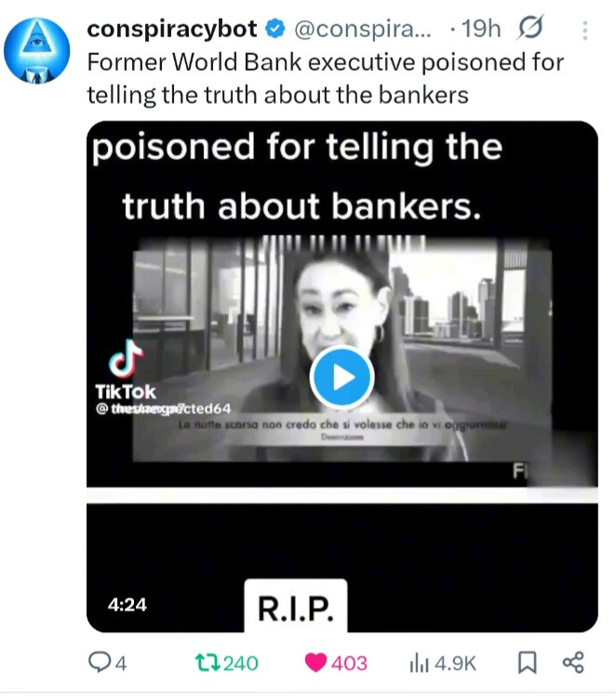Screen dimensions: 616x699
Task: Click the conspiracybot display name
Action: 171,30
